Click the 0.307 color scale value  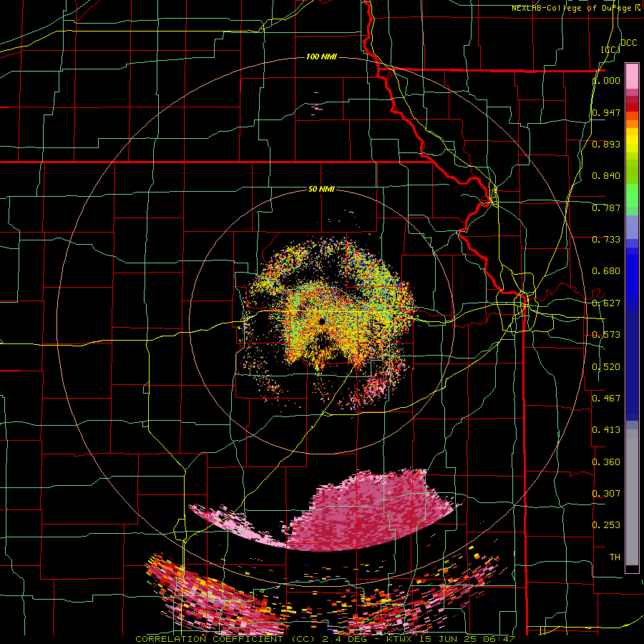pyautogui.click(x=606, y=493)
